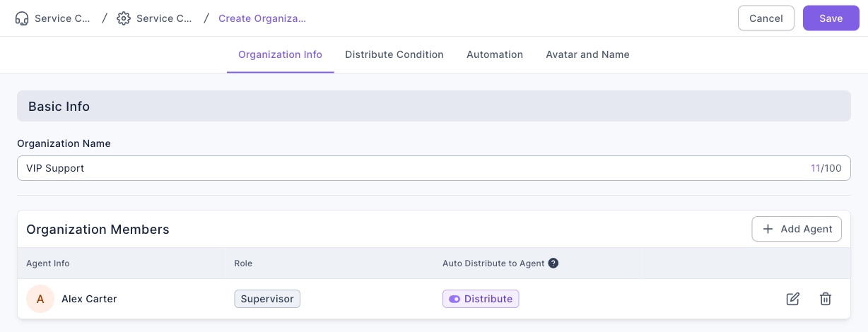Click the Role column header
The height and width of the screenshot is (332, 868).
point(243,263)
